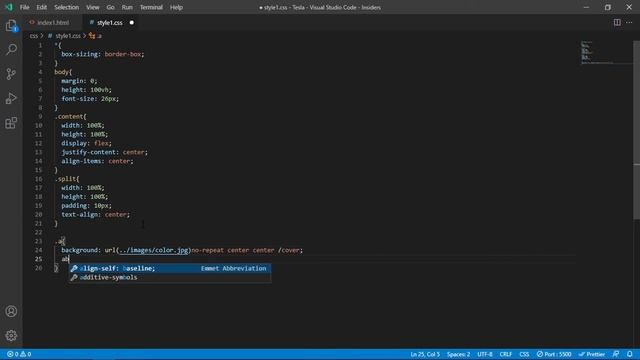Click Spaces: 2 indentation setting
Viewport: 640px width, 360px height.
pos(458,354)
